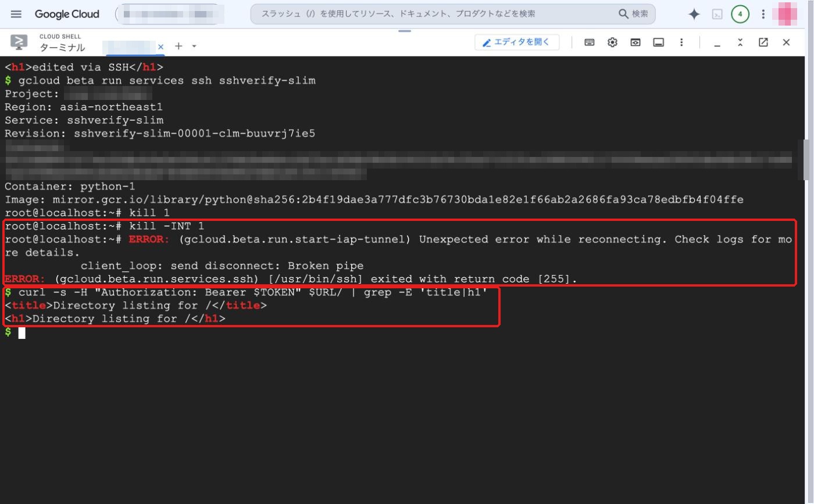Click the Image mirror.gcr.io line
This screenshot has height=504, width=814.
pyautogui.click(x=374, y=200)
